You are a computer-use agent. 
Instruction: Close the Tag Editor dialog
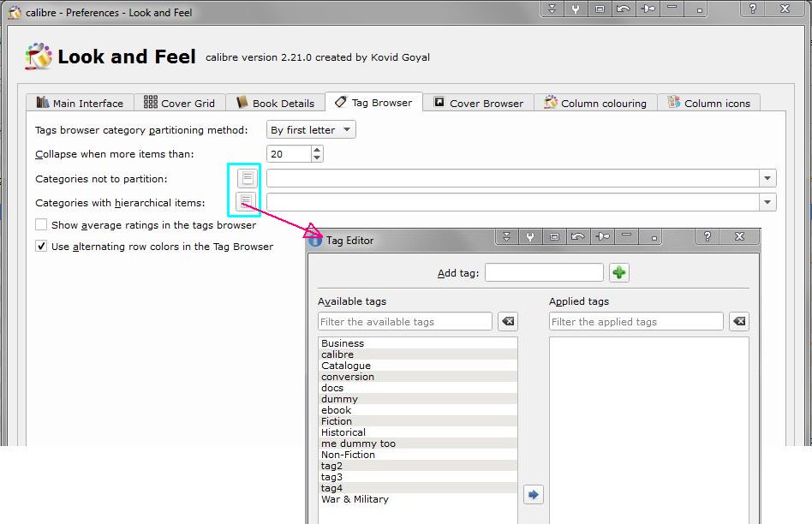coord(739,236)
